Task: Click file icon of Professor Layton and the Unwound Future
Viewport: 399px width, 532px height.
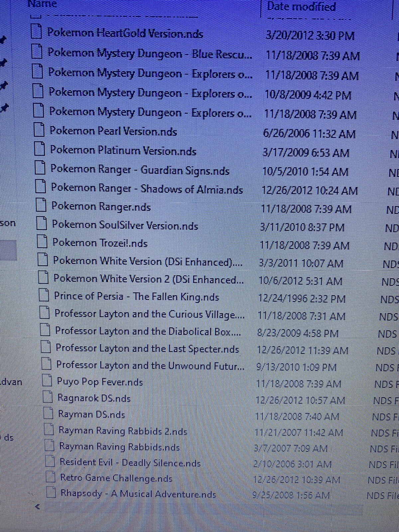Action: [x=46, y=363]
